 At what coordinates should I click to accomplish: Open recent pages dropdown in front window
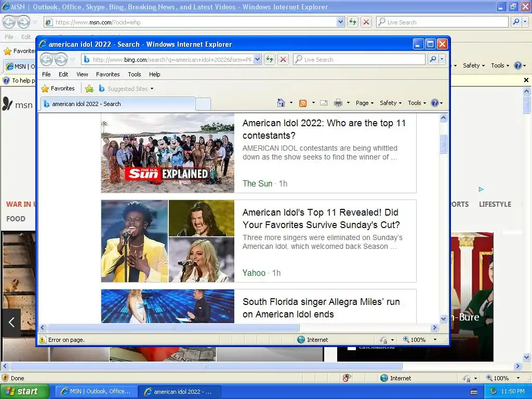pos(73,60)
